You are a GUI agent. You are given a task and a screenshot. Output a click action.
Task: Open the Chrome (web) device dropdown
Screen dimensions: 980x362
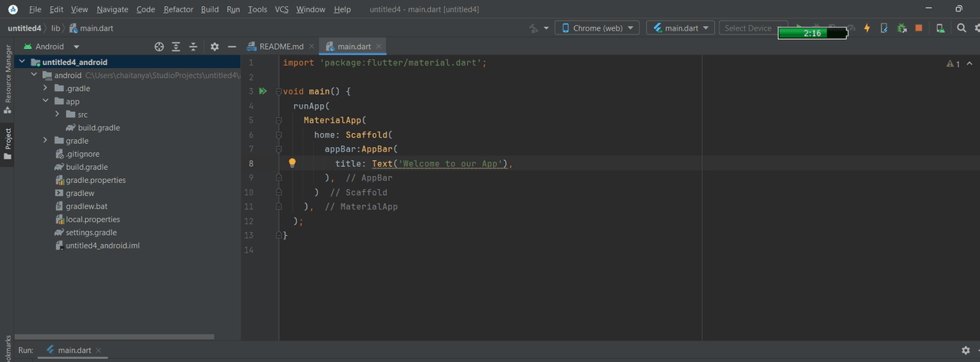tap(596, 28)
